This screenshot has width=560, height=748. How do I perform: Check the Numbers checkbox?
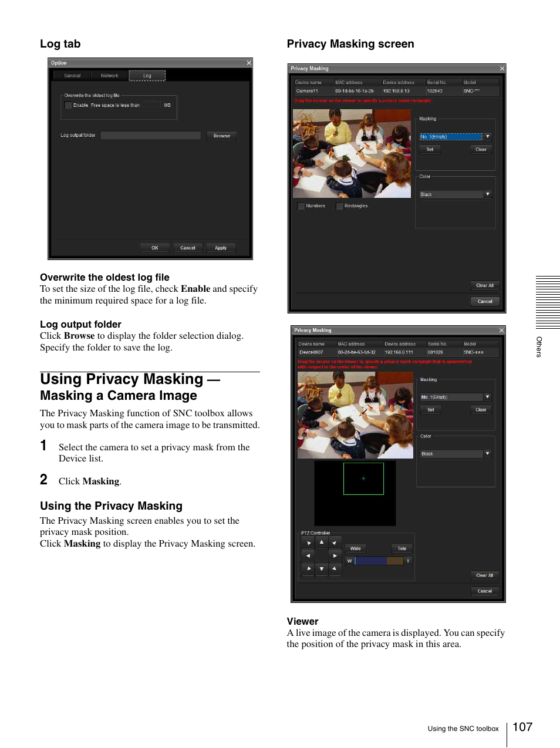tap(301, 205)
